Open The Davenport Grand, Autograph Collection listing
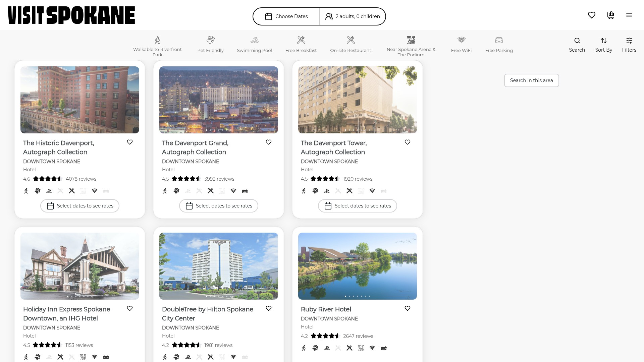Image resolution: width=644 pixels, height=362 pixels. coord(195,147)
